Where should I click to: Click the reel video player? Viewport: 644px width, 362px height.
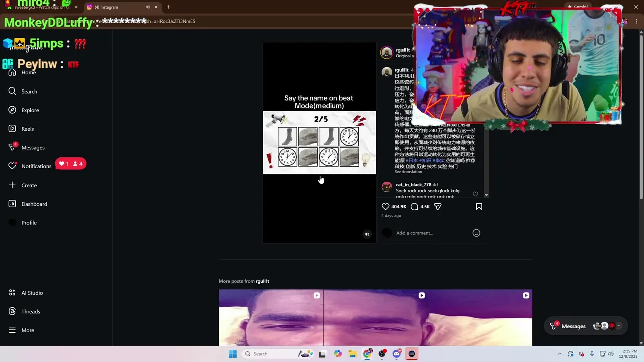tap(319, 142)
